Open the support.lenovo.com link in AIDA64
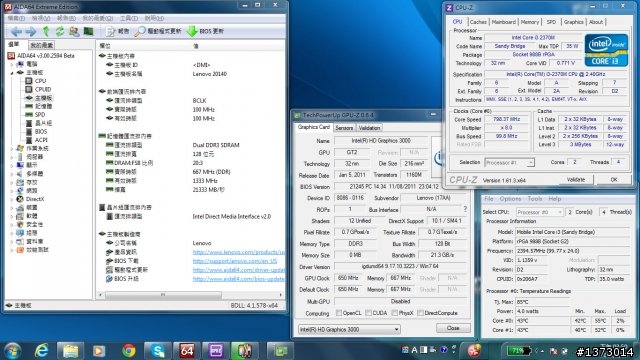 [235, 261]
